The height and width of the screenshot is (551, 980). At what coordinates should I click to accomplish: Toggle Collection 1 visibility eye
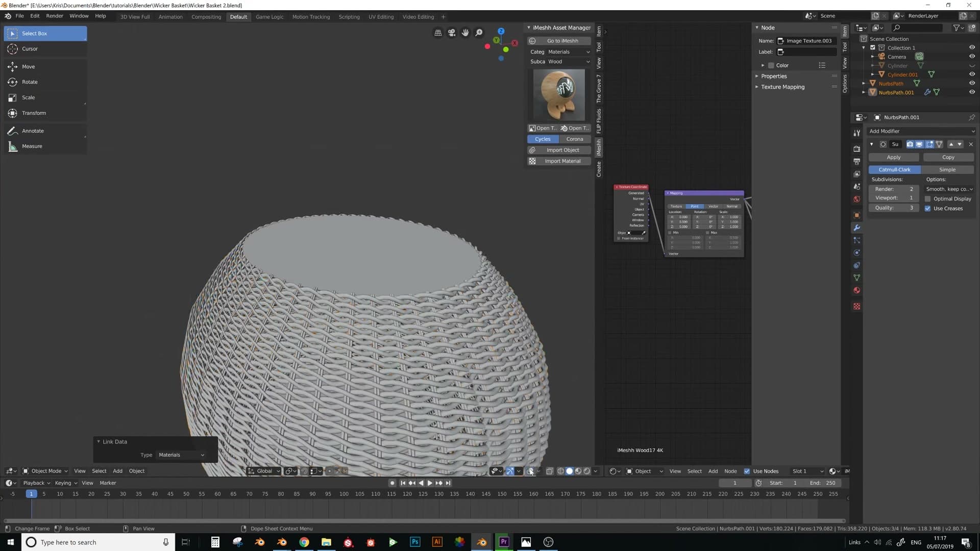click(x=972, y=47)
